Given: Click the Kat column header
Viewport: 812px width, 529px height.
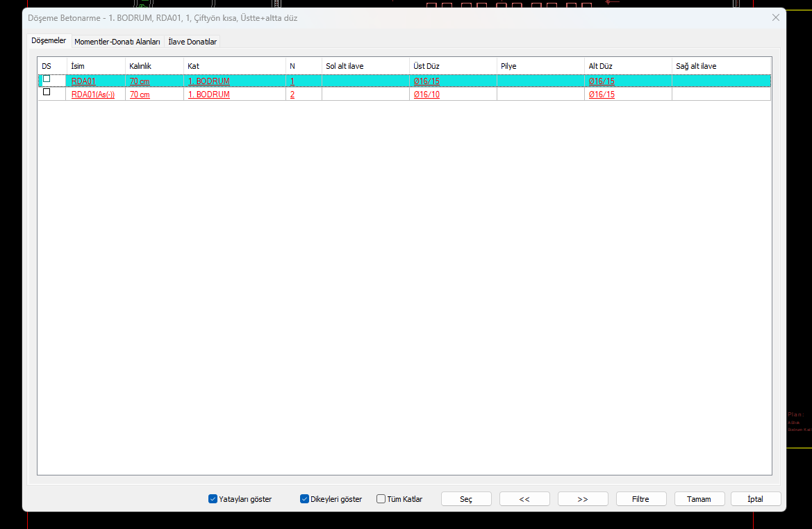Looking at the screenshot, I should (x=235, y=66).
